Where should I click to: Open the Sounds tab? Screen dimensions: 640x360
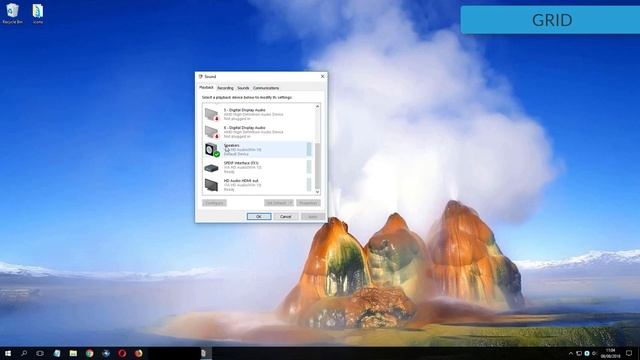(x=243, y=88)
